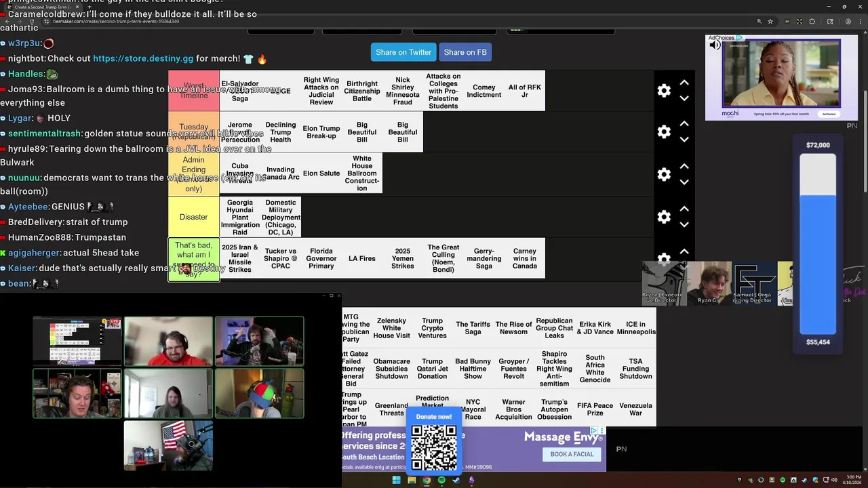Screen dimensions: 868x488
Task: Bookmark page with star icon
Action: coord(770,22)
